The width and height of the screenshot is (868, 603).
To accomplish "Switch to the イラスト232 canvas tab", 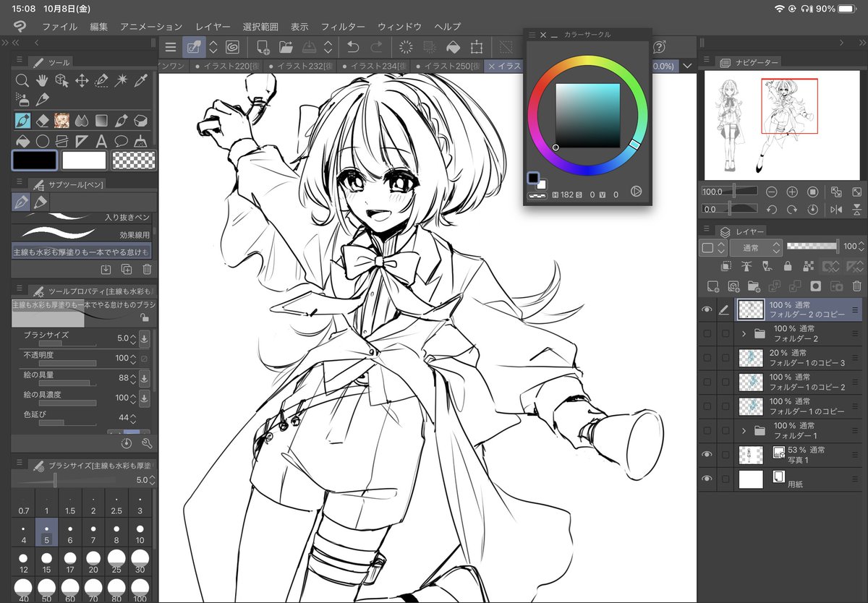I will point(299,66).
